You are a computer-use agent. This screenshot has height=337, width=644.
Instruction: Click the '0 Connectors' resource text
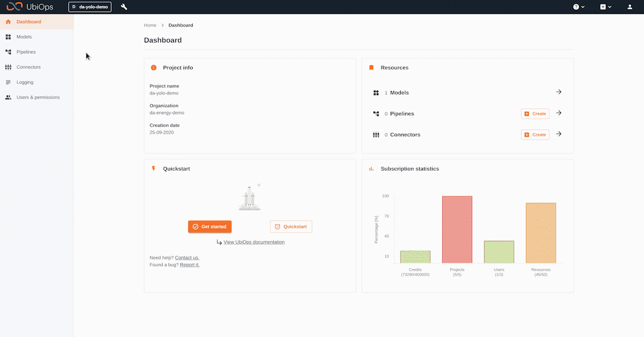coord(402,135)
